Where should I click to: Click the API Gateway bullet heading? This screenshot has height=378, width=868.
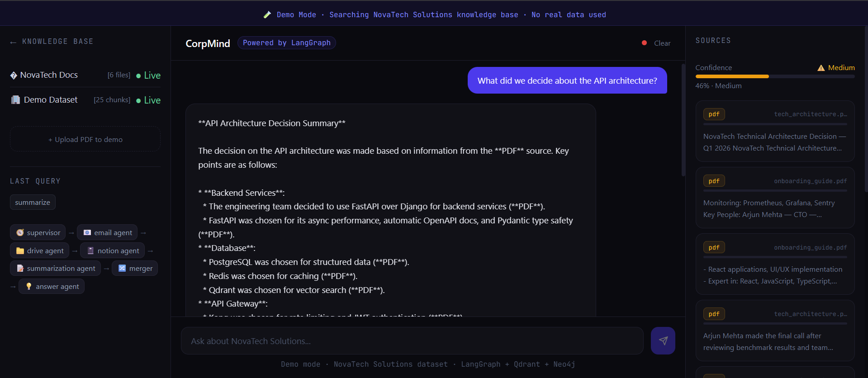tap(233, 304)
